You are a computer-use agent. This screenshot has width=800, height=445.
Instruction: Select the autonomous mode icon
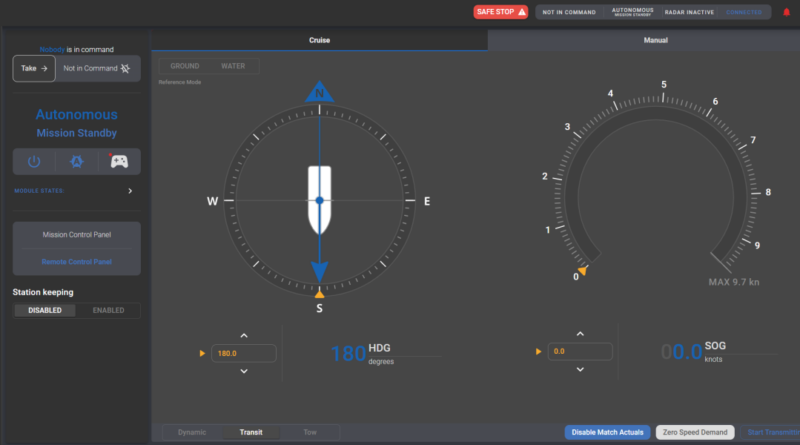pyautogui.click(x=76, y=161)
